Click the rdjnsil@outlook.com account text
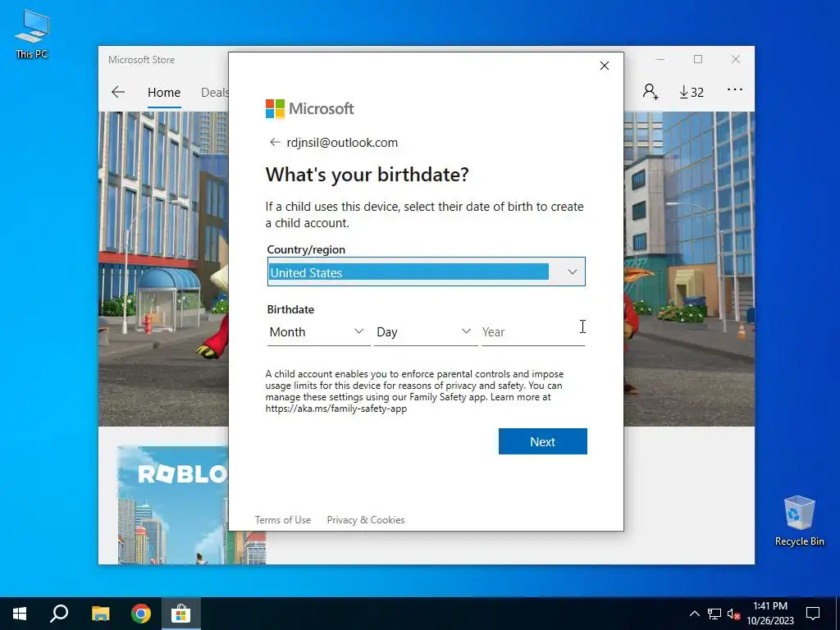This screenshot has height=630, width=840. pyautogui.click(x=342, y=143)
